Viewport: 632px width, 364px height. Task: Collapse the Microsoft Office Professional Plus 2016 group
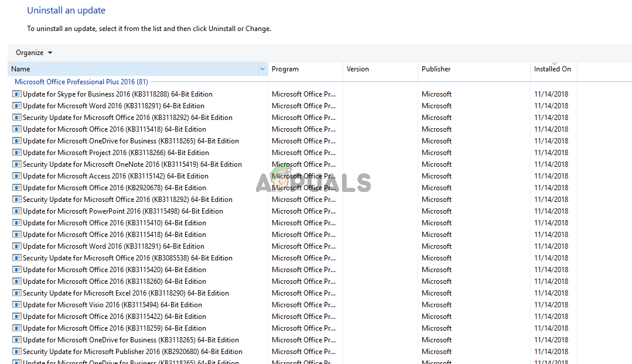pos(81,82)
